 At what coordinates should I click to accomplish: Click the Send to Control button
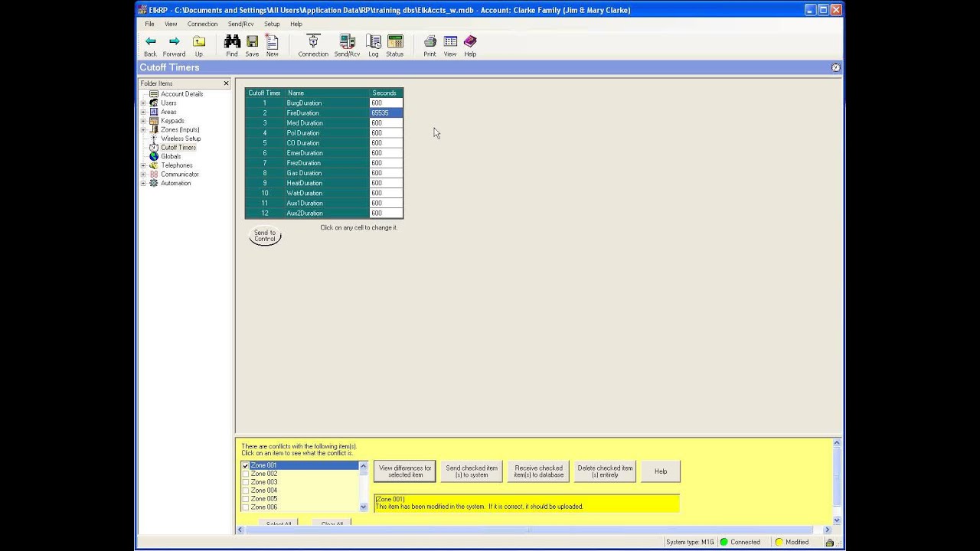(x=265, y=236)
